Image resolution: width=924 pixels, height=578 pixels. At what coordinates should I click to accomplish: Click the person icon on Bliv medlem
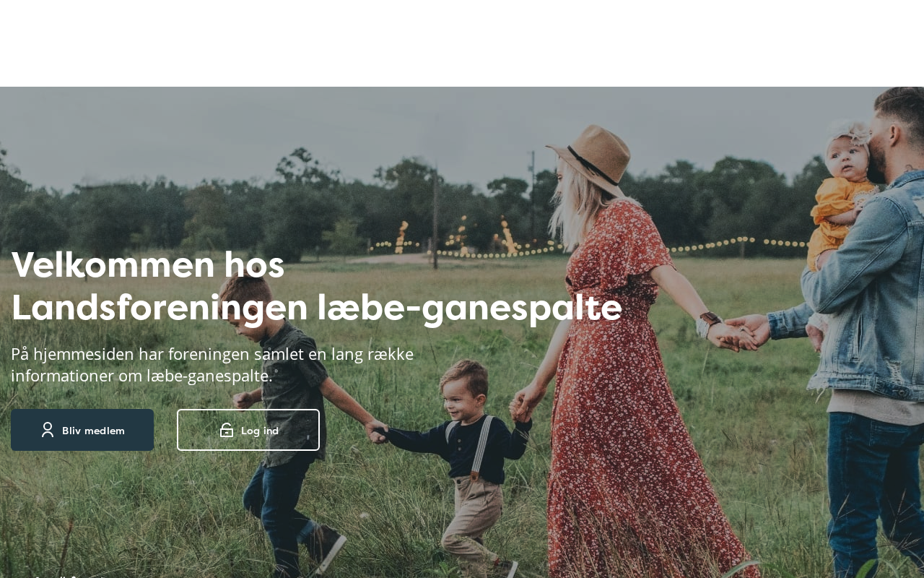pos(48,430)
